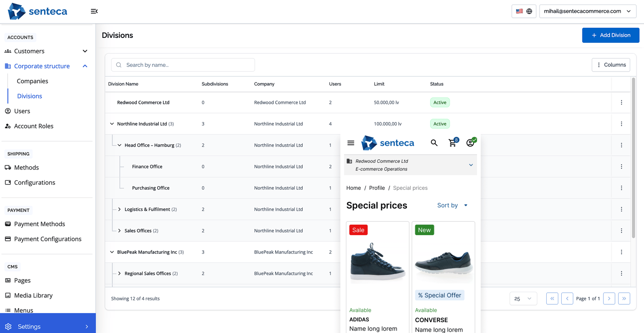This screenshot has width=644, height=333.
Task: Collapse the Northline Industrial Ltd row
Action: [112, 124]
